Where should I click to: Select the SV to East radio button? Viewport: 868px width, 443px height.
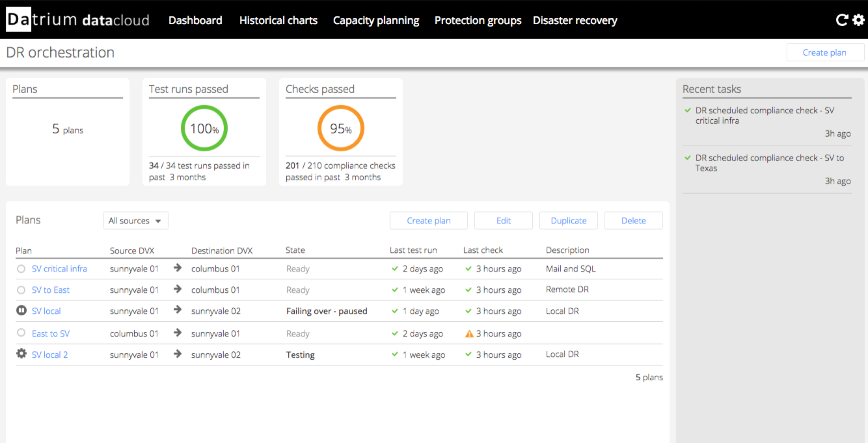tap(21, 290)
